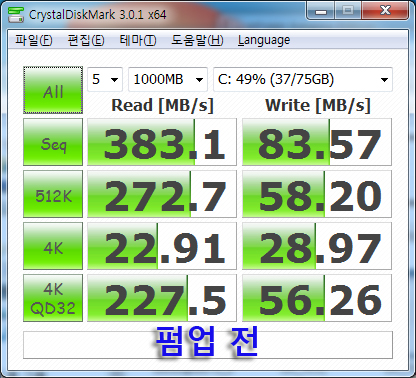Click the 4K write value 28.97
The image size is (416, 378).
[317, 246]
